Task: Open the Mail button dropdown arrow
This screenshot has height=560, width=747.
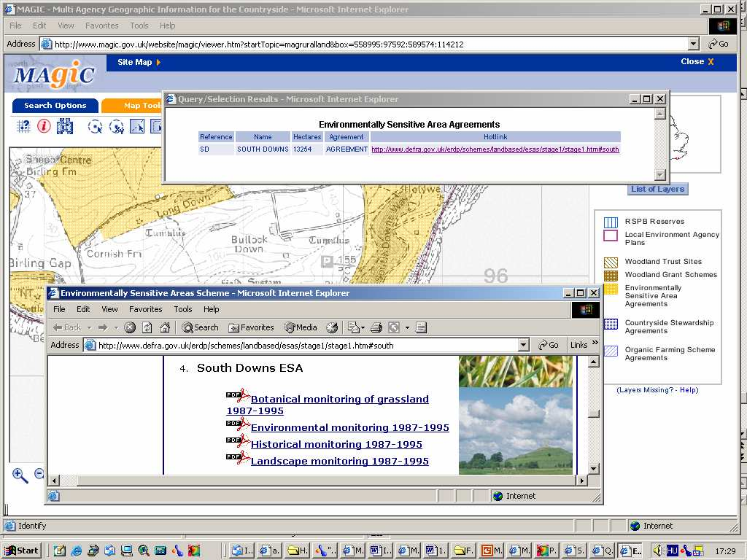Action: click(363, 327)
